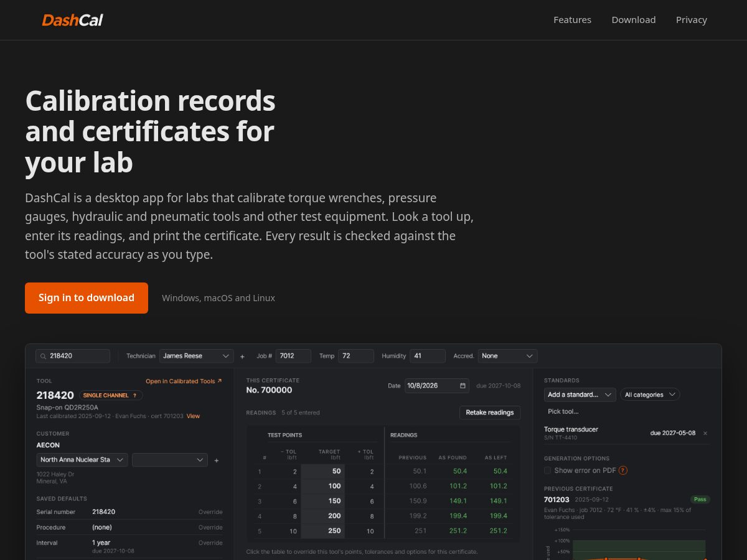The width and height of the screenshot is (747, 560).
Task: Click the Temp field showing 72
Action: (356, 356)
